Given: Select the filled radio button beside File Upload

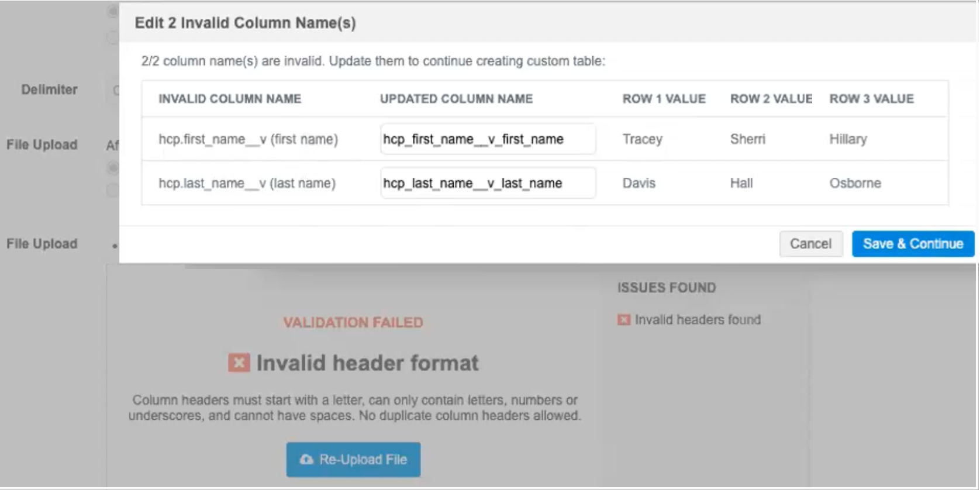Looking at the screenshot, I should point(112,168).
